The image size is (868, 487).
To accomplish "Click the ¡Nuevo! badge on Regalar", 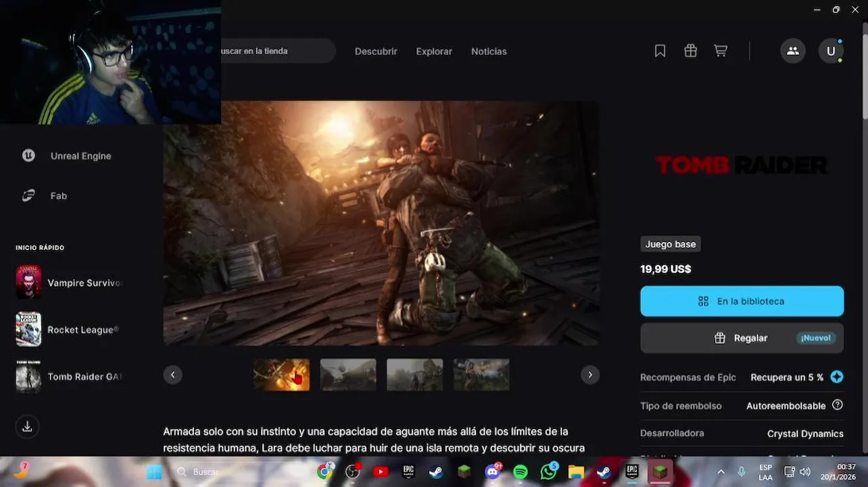I will 816,338.
